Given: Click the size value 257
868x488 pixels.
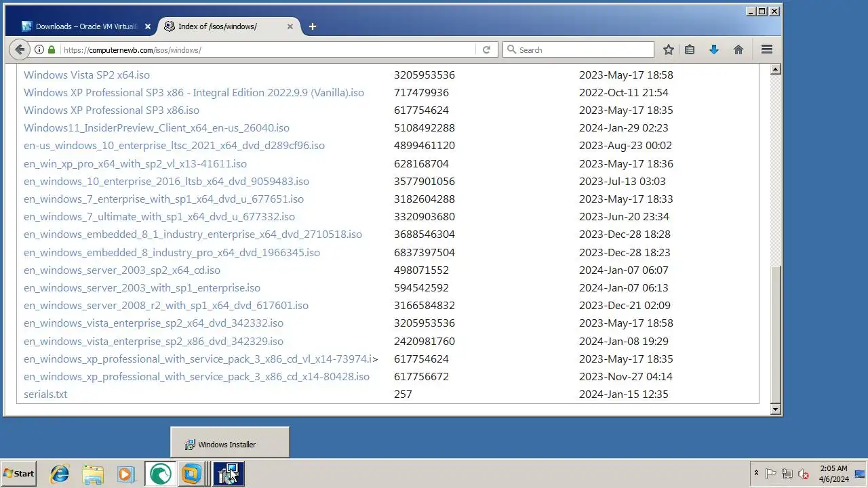Looking at the screenshot, I should [403, 394].
